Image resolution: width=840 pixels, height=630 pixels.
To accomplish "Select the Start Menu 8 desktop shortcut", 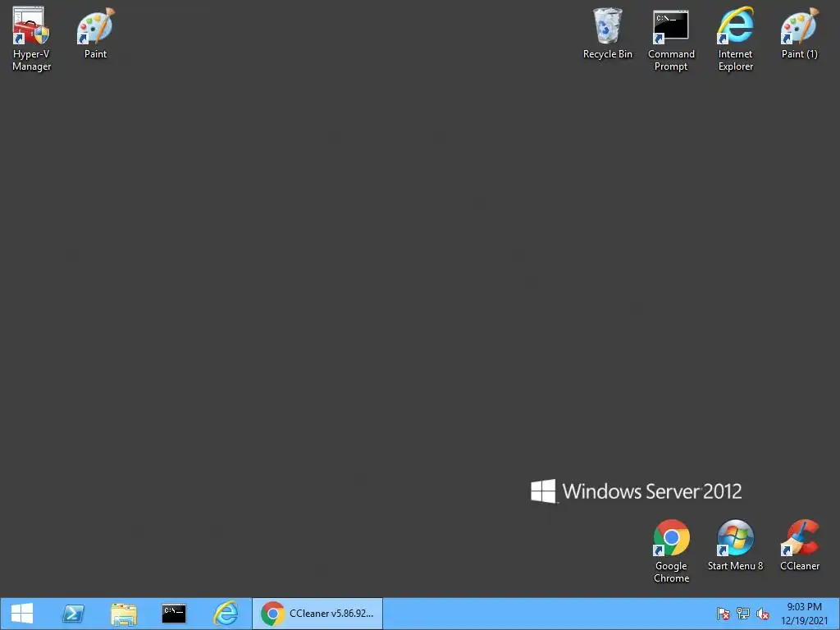I will [x=735, y=545].
